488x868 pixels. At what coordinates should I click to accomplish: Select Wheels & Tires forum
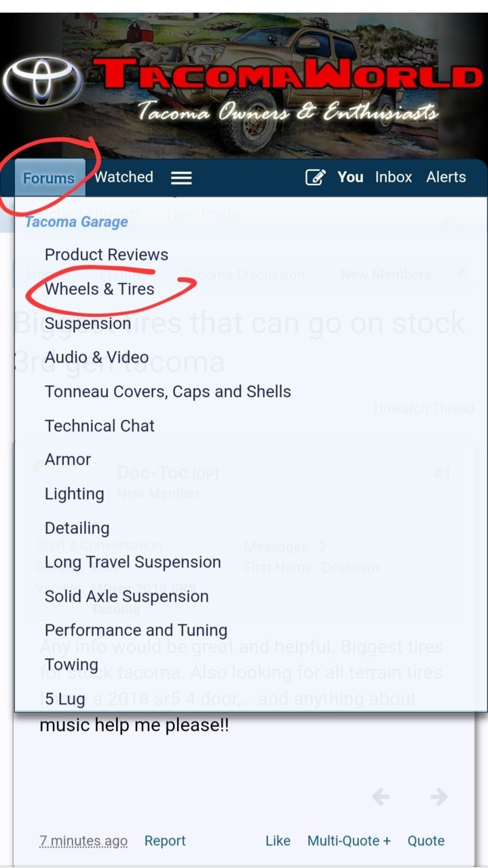100,288
